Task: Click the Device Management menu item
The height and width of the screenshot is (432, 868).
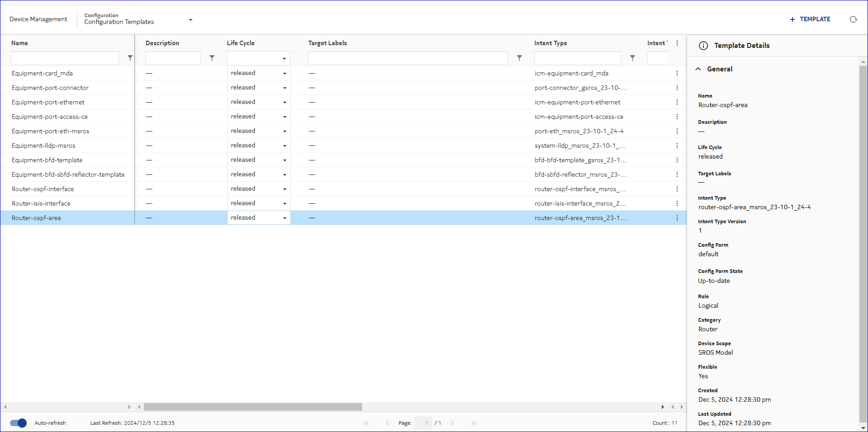Action: point(38,19)
